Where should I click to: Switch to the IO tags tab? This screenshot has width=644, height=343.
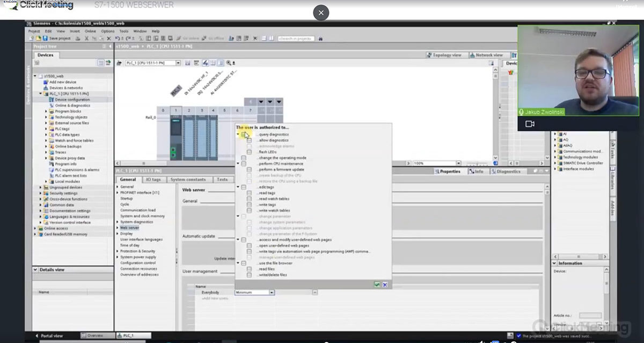[x=153, y=180]
